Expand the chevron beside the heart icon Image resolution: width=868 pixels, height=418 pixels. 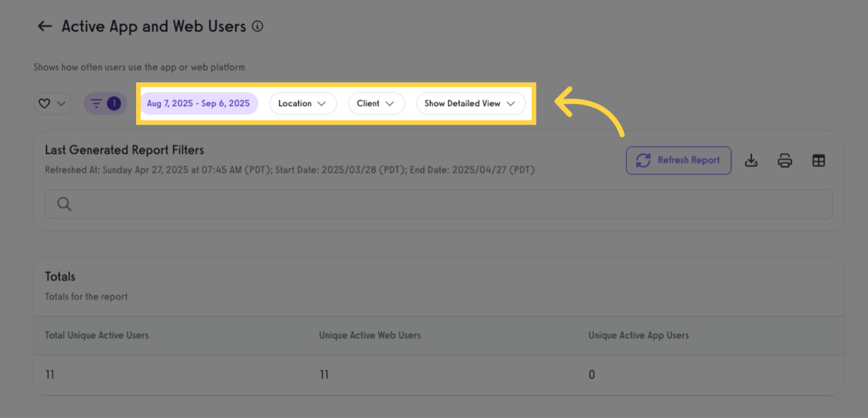[61, 104]
